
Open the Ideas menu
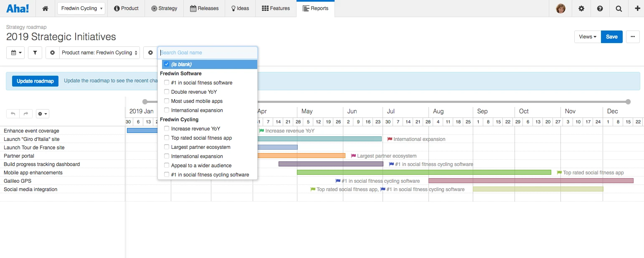[x=240, y=8]
